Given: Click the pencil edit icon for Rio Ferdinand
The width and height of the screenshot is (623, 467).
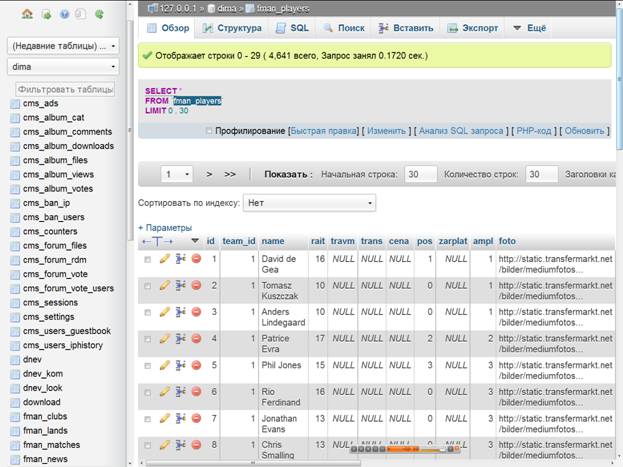Looking at the screenshot, I should click(165, 391).
